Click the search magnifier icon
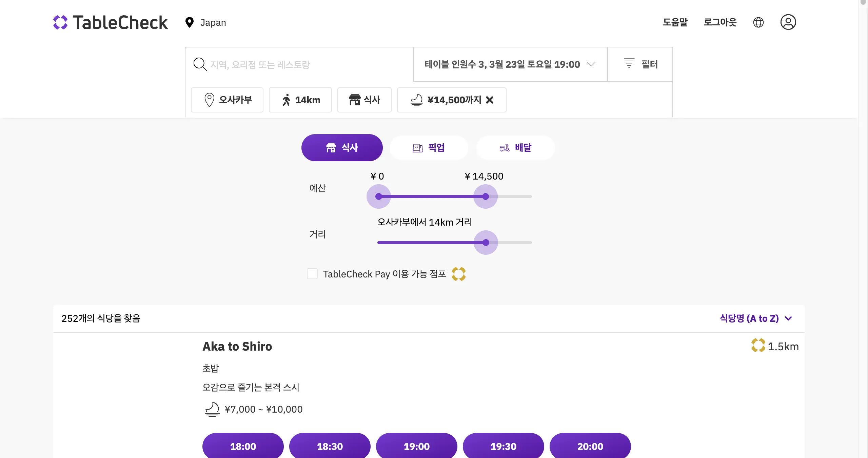 200,64
